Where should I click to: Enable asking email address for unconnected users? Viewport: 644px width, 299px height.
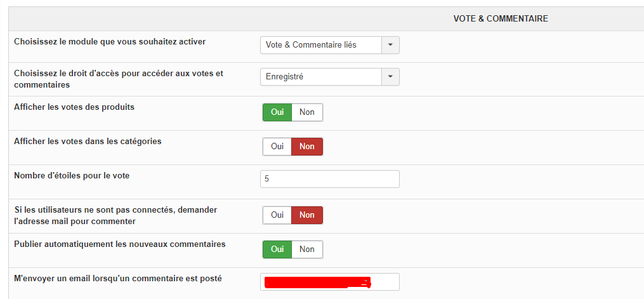pyautogui.click(x=277, y=215)
